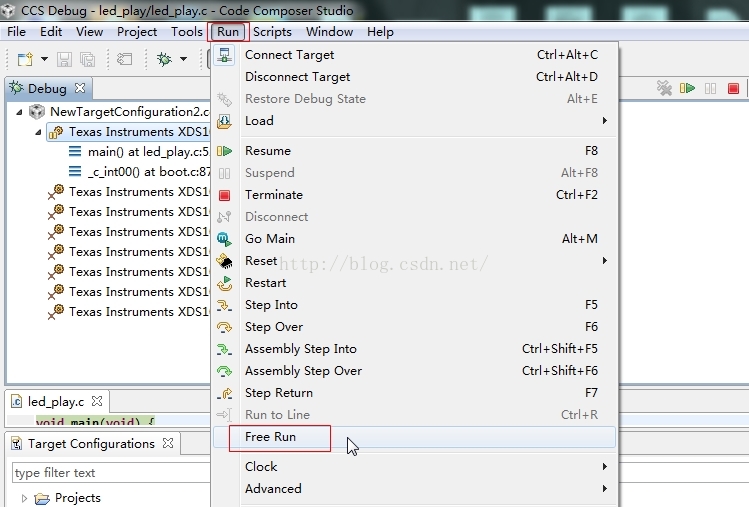This screenshot has height=507, width=749.
Task: Open the Edit menu
Action: coord(51,32)
